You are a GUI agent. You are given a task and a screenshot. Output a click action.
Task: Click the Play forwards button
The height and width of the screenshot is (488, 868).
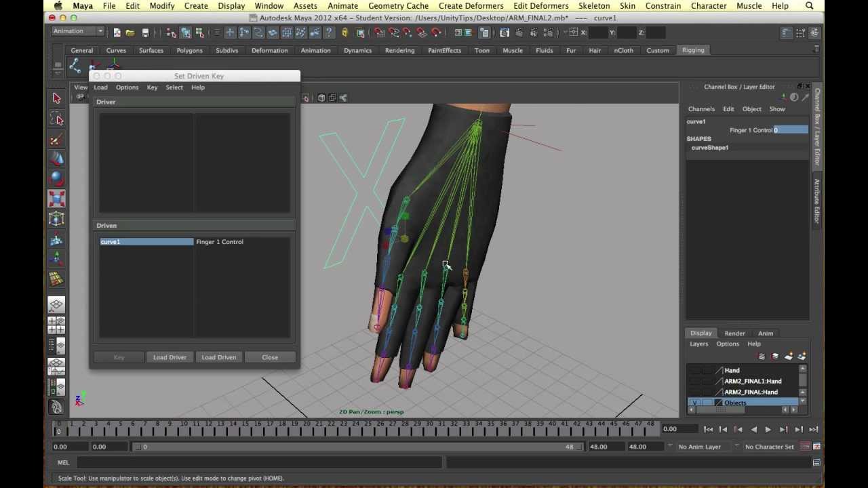(768, 429)
